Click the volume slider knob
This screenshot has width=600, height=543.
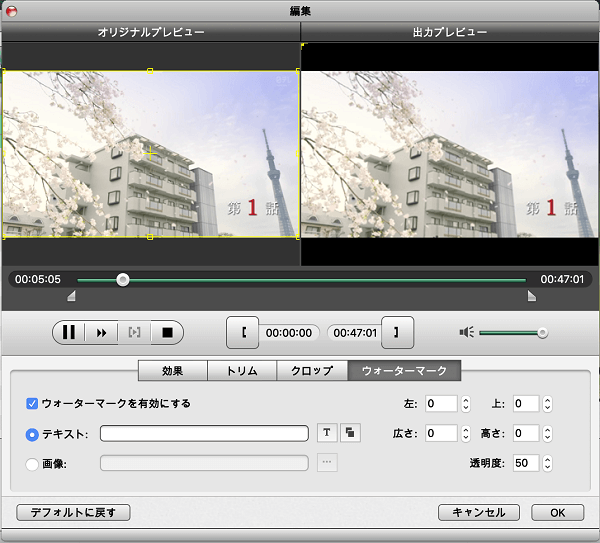pyautogui.click(x=542, y=333)
